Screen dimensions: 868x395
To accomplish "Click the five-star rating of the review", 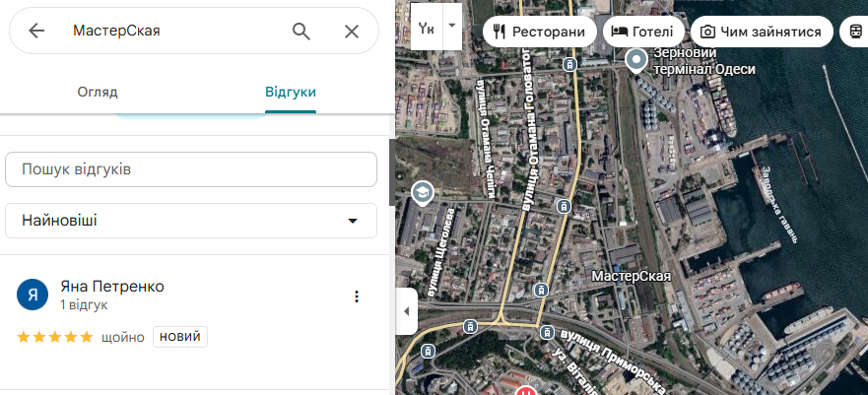I will tap(55, 337).
